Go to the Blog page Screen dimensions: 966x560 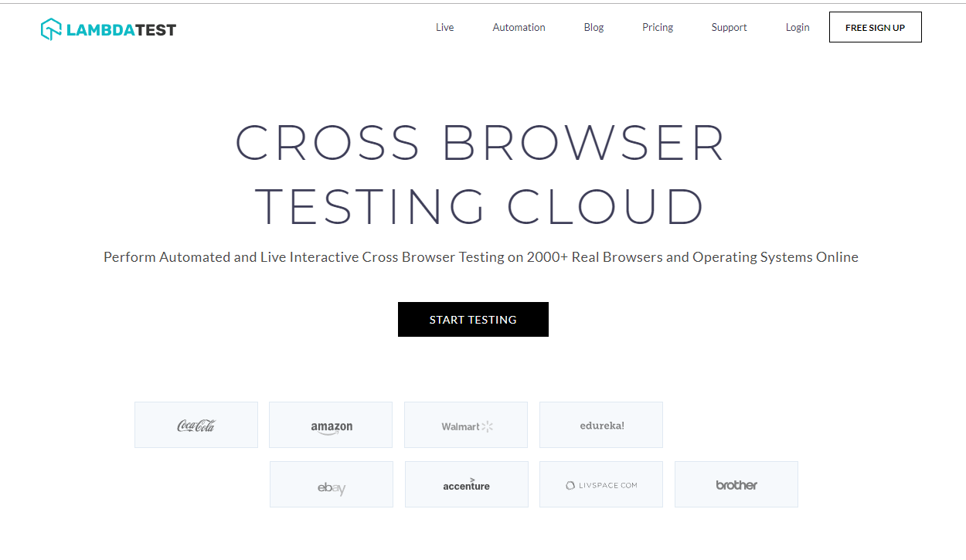click(x=594, y=27)
